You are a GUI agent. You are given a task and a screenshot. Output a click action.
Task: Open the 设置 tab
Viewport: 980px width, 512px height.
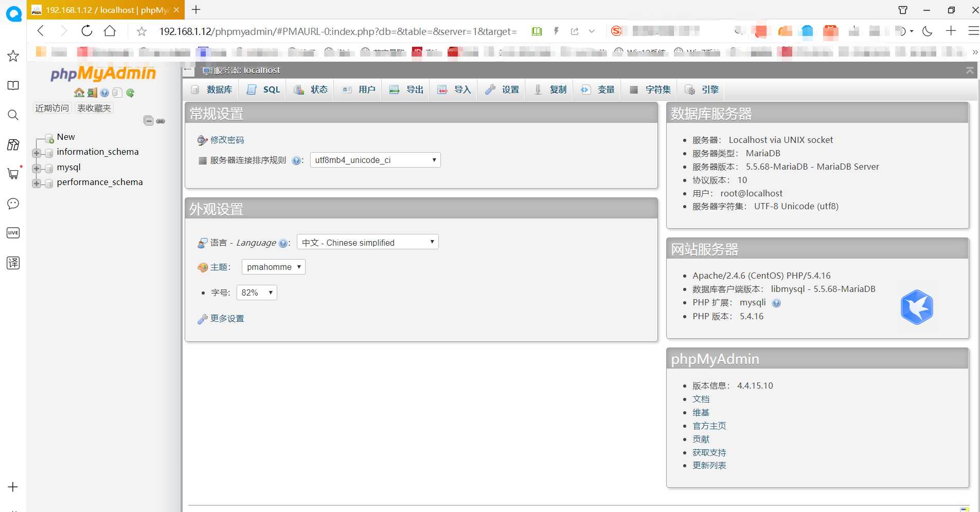coord(502,89)
